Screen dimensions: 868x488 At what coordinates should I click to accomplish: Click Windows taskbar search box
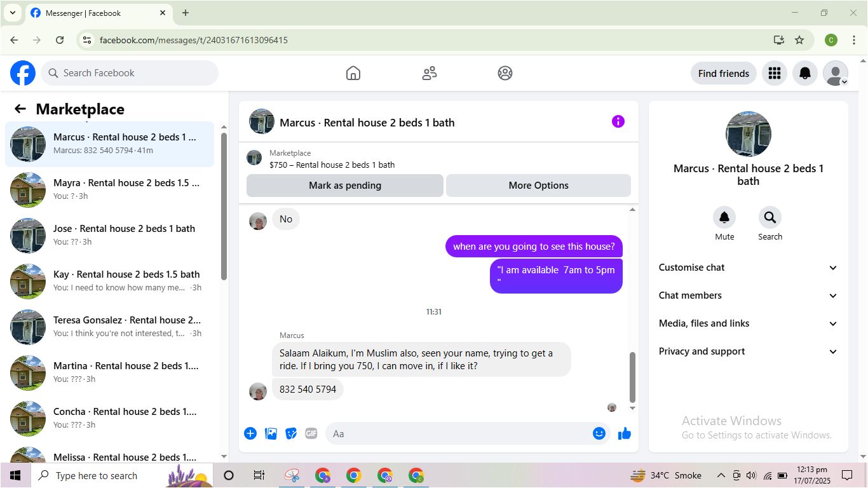pos(121,475)
